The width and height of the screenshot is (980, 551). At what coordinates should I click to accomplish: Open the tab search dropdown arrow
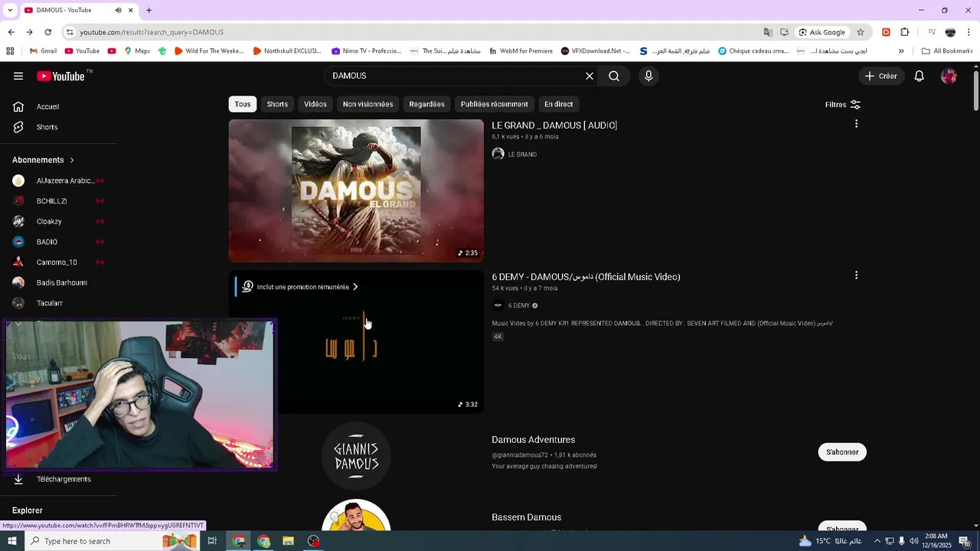10,10
